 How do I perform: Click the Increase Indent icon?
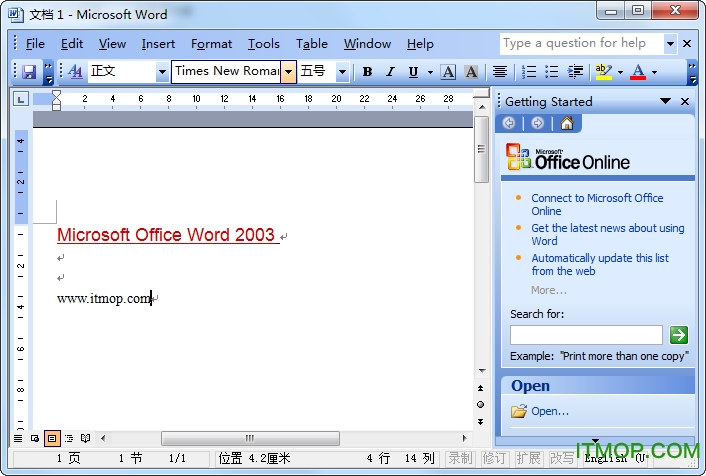click(x=575, y=72)
